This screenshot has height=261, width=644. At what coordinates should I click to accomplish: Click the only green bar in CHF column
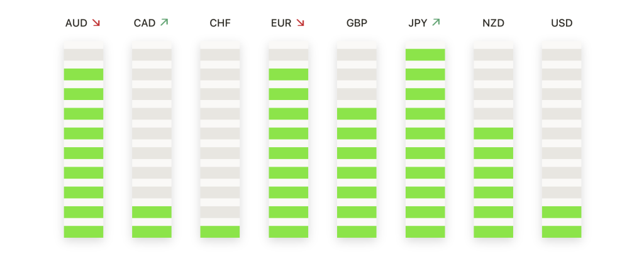tap(219, 232)
